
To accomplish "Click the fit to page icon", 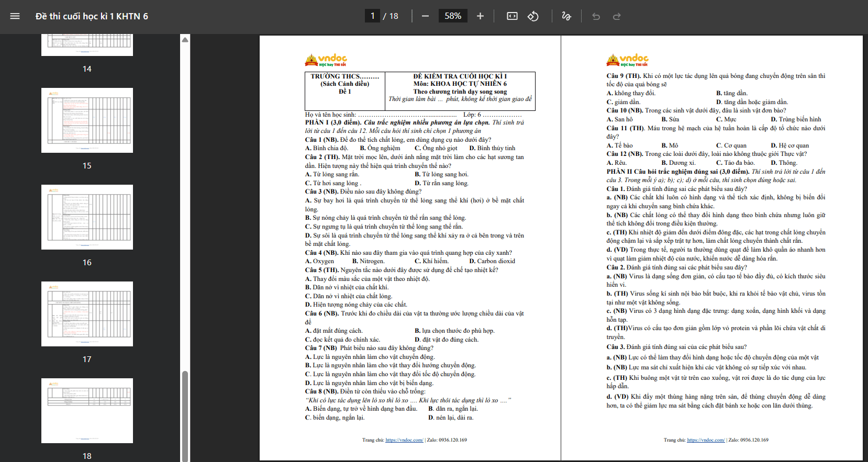I will pos(512,16).
